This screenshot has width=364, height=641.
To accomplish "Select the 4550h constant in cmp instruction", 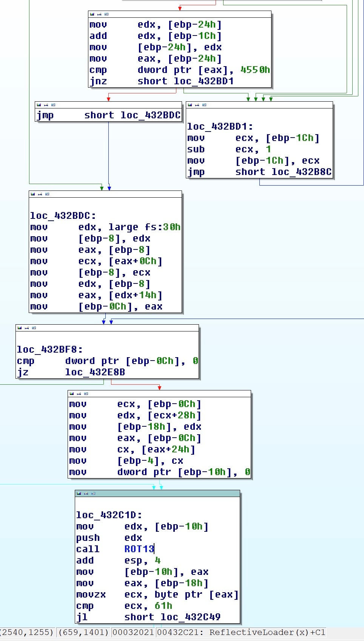I will click(x=255, y=70).
